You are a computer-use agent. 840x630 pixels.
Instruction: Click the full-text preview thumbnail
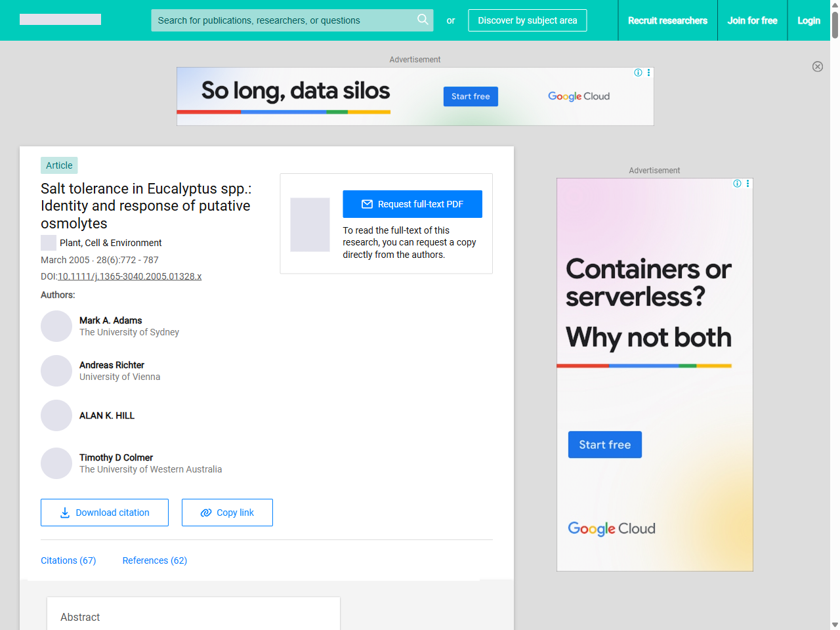310,224
